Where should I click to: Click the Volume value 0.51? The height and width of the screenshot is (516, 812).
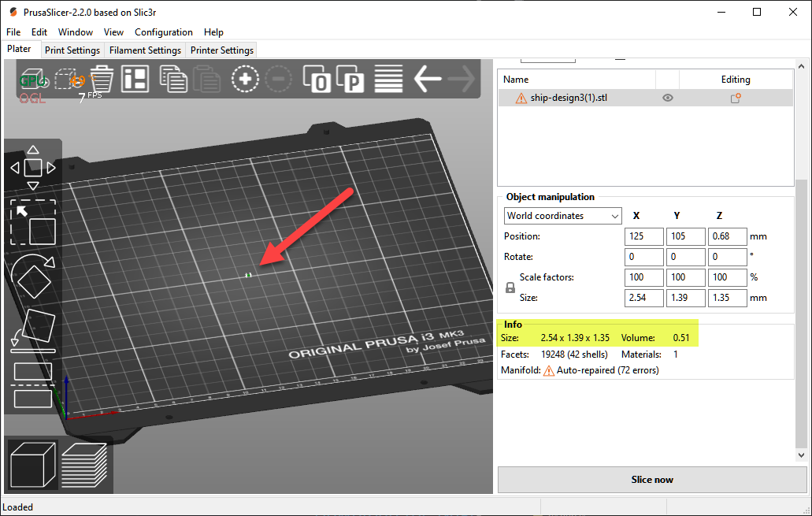pyautogui.click(x=681, y=338)
